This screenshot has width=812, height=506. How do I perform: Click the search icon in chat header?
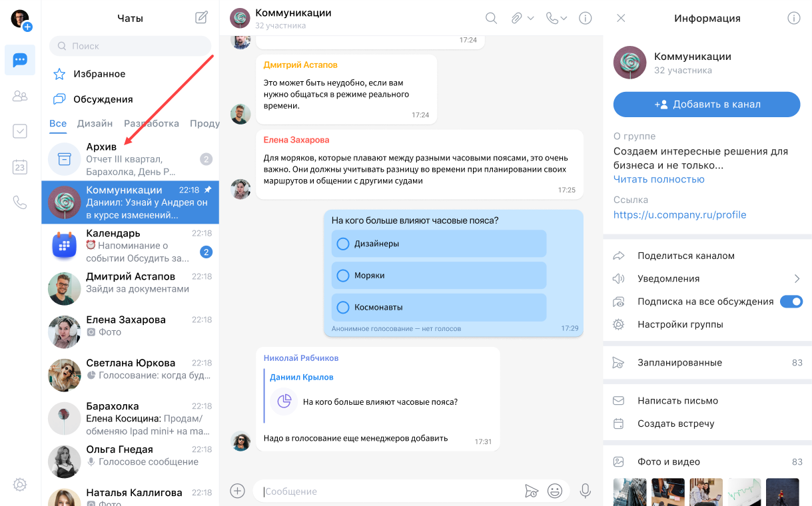(491, 19)
